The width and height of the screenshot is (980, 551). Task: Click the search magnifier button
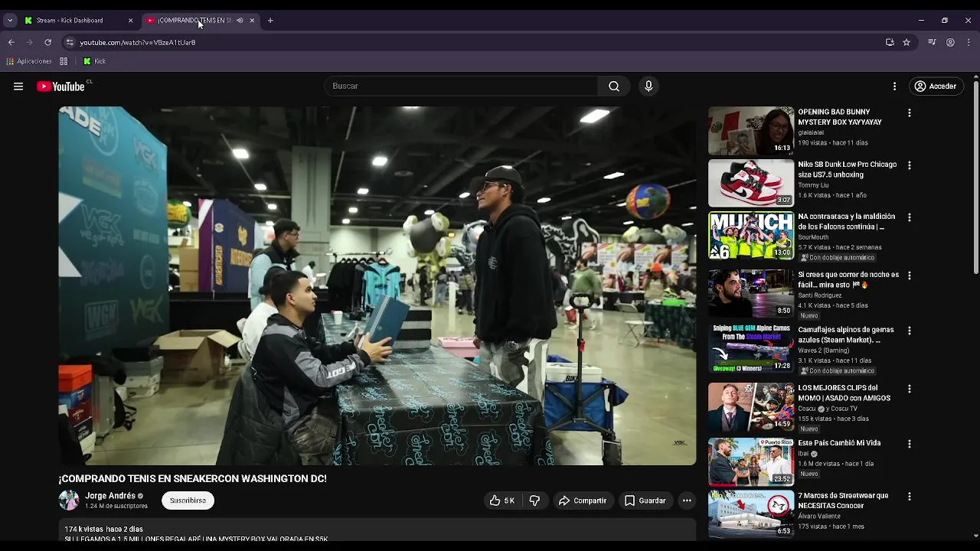[x=614, y=86]
